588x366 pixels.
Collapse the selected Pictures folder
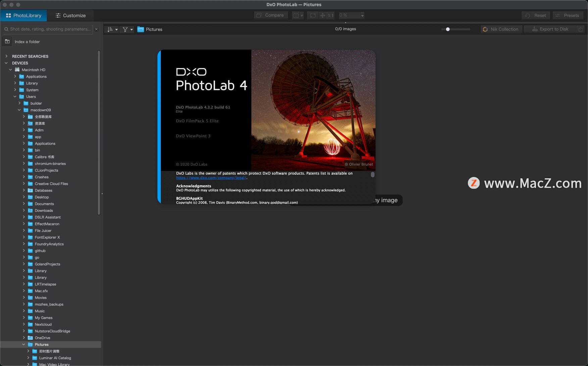[x=24, y=345]
